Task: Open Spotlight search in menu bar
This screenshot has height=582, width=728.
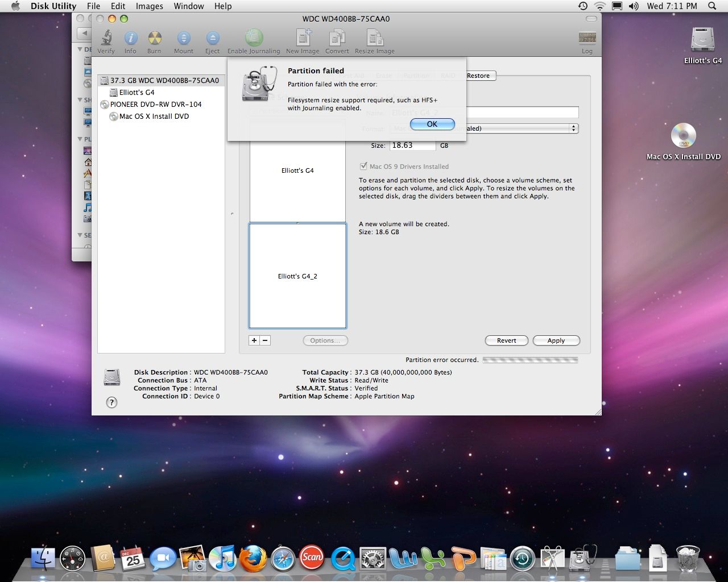Action: pos(712,6)
